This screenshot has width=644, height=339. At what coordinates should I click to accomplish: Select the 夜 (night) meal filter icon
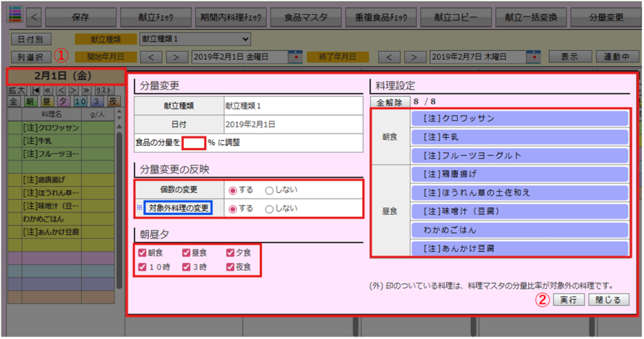113,101
